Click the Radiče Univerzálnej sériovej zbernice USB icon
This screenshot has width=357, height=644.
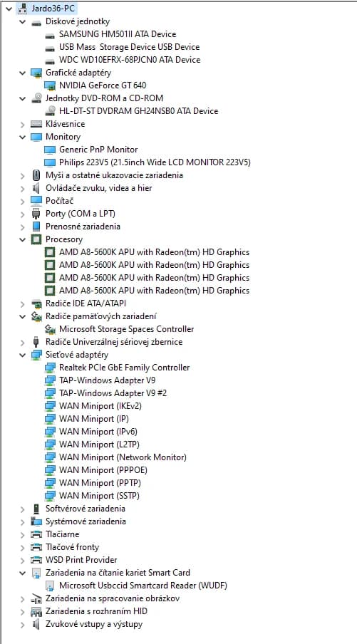click(36, 342)
